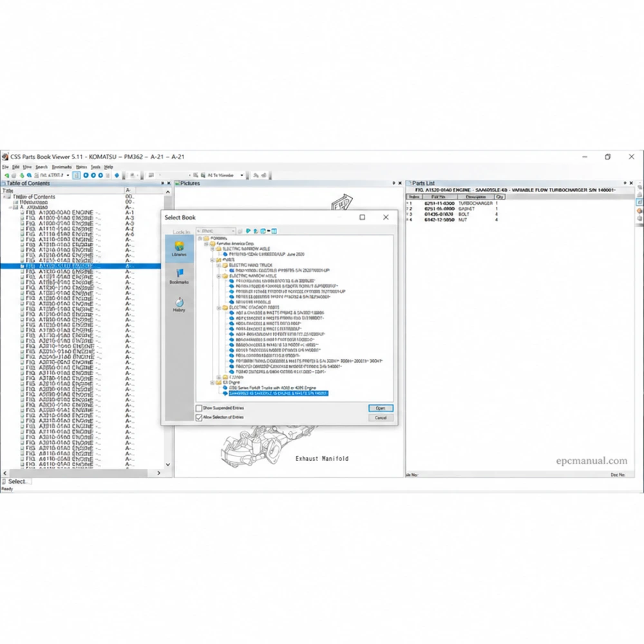Select book with 'June 2020' label
The image size is (644, 644).
coord(266,254)
